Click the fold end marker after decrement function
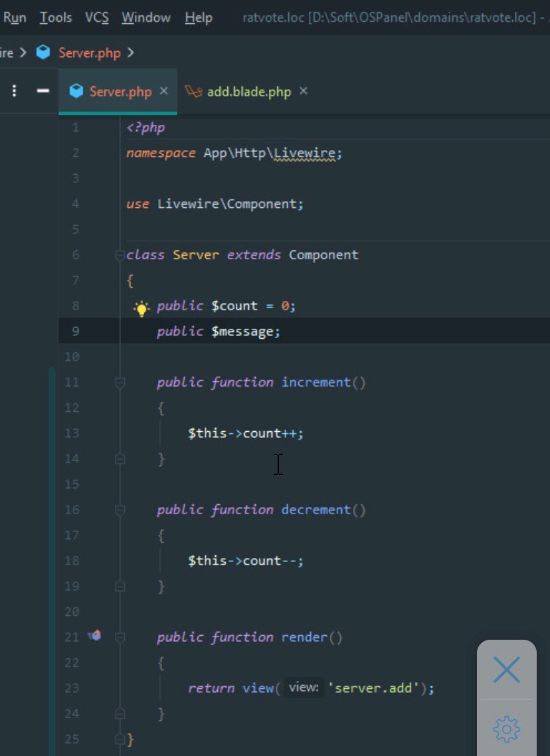This screenshot has height=756, width=550. pos(120,587)
